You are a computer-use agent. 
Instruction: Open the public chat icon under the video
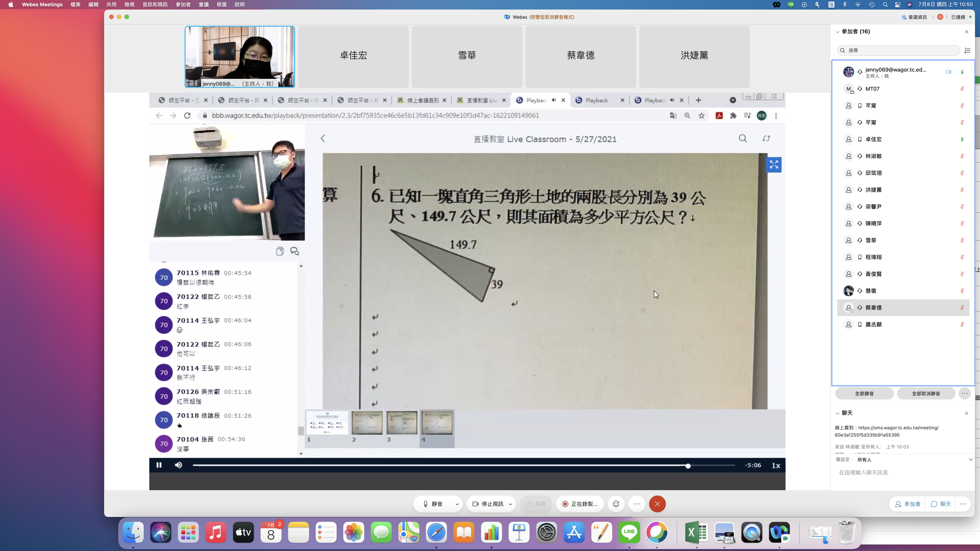click(294, 251)
